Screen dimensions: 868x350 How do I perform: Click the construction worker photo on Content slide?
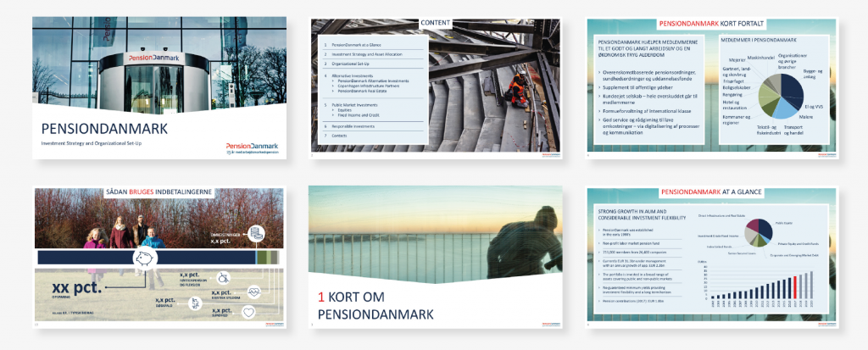click(x=495, y=86)
